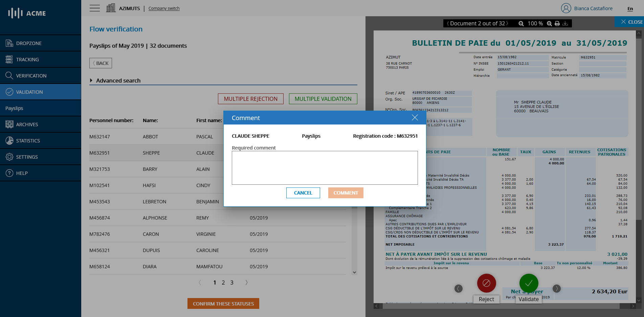This screenshot has height=317, width=644.
Task: Go to next document in viewer header
Action: 507,24
